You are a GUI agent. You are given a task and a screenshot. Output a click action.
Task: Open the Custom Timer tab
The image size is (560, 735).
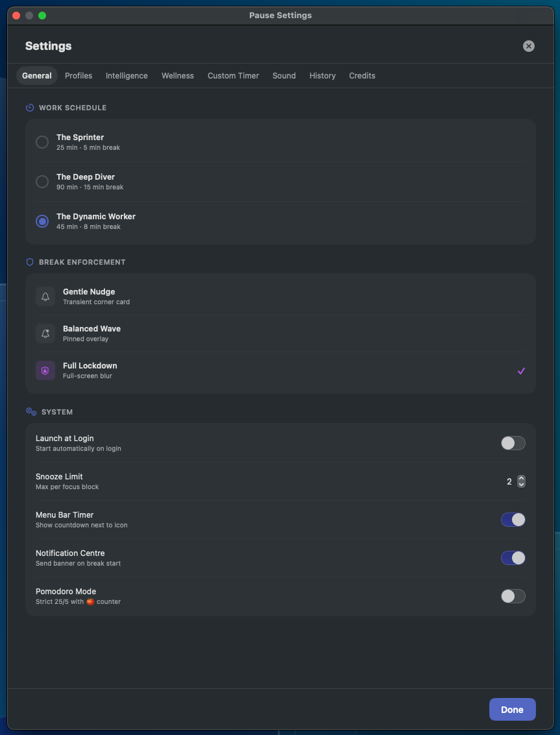[233, 75]
